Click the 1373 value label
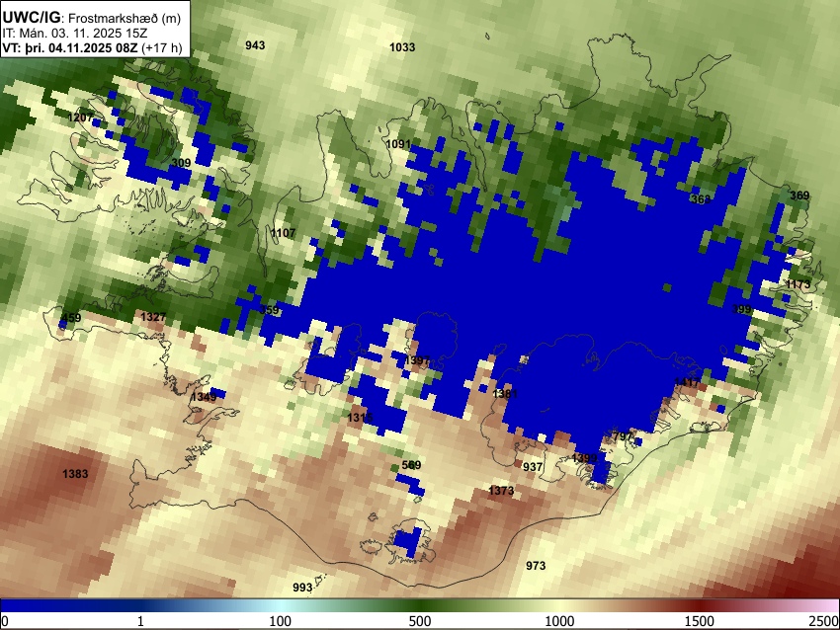840x630 pixels. 501,491
